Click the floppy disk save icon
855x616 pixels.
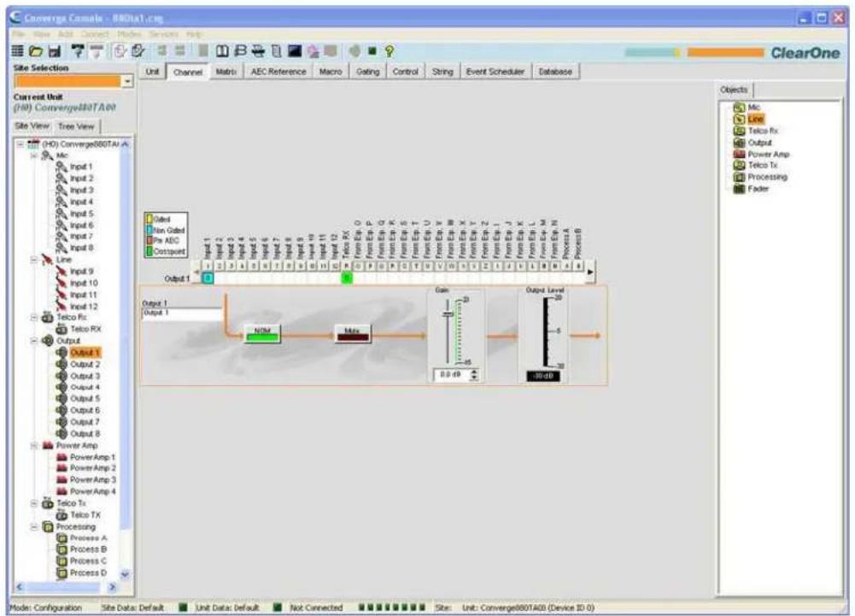(x=55, y=51)
